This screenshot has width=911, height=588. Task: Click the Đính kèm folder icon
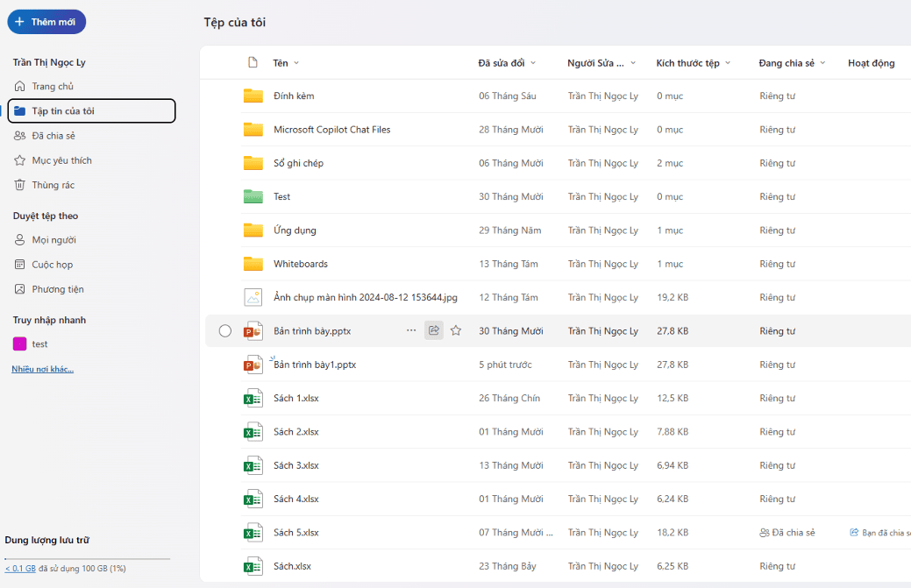click(x=253, y=96)
